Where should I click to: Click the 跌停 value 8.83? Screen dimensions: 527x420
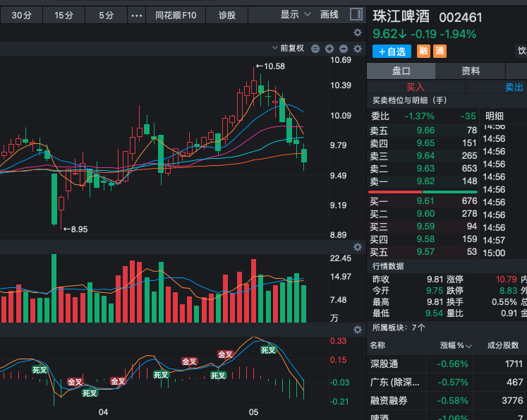pos(508,291)
